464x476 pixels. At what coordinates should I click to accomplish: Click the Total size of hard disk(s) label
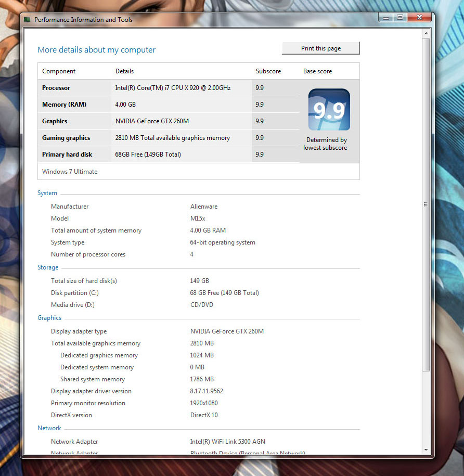pyautogui.click(x=84, y=281)
